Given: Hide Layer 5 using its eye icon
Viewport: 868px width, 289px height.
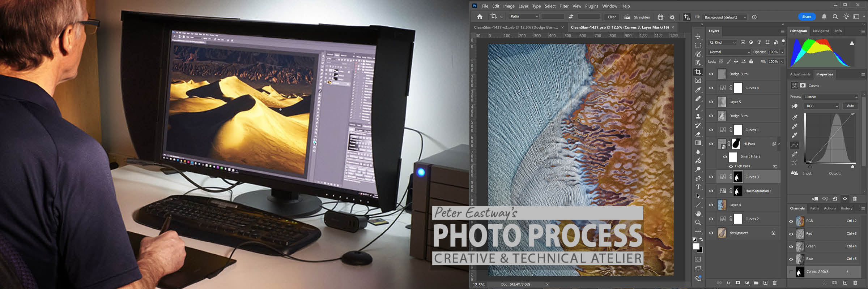Looking at the screenshot, I should [711, 102].
